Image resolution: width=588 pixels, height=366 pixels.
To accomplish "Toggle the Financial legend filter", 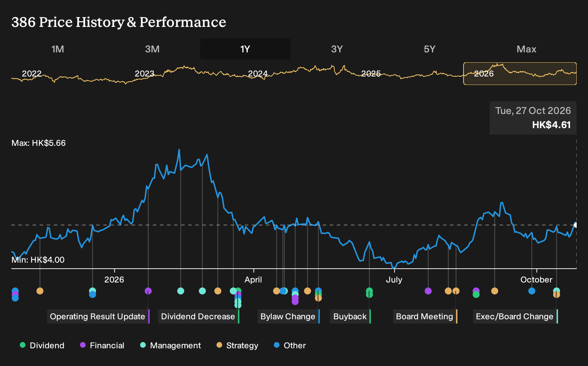I will 102,345.
